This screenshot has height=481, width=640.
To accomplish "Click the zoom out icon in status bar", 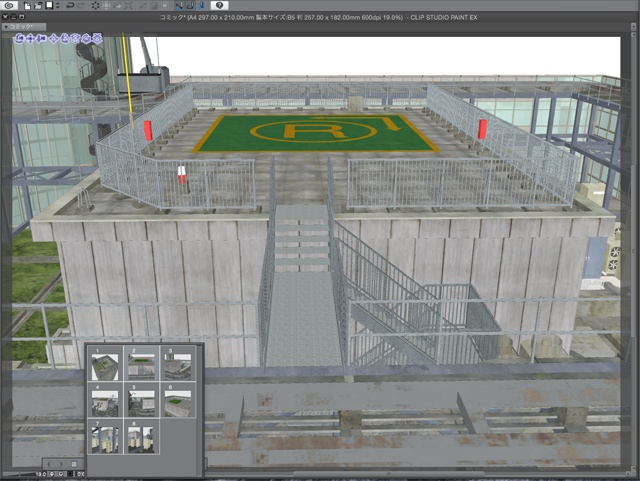I will 52,474.
